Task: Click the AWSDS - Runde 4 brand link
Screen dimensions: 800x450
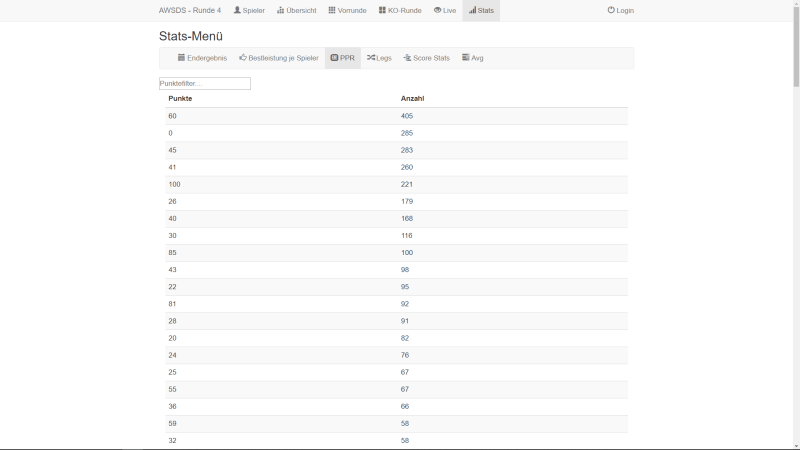Action: [x=190, y=10]
